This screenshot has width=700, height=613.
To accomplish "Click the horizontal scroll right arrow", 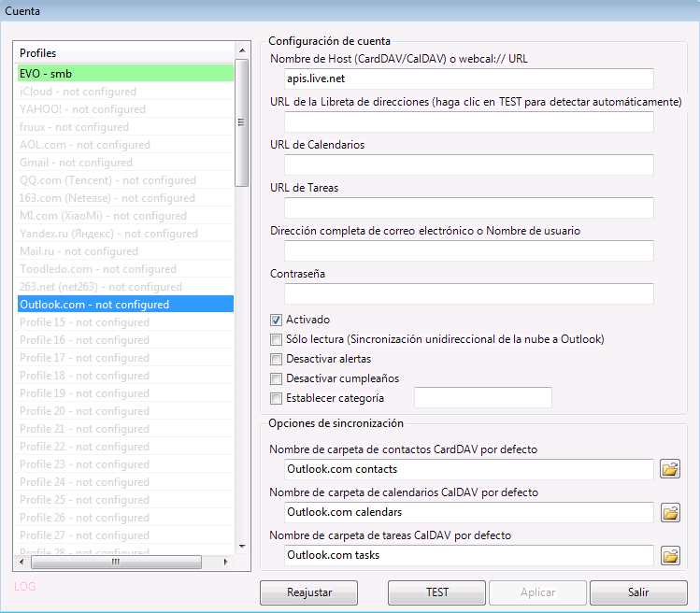I will pyautogui.click(x=225, y=563).
